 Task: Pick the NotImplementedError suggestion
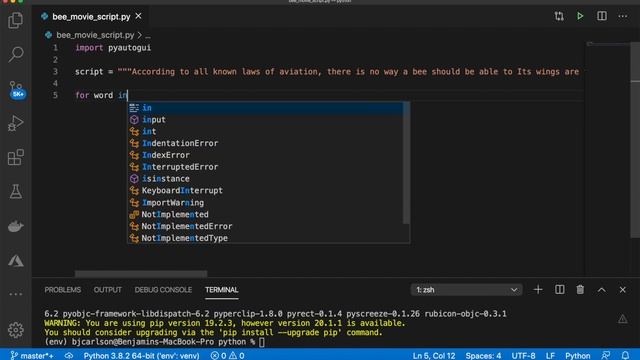266,226
